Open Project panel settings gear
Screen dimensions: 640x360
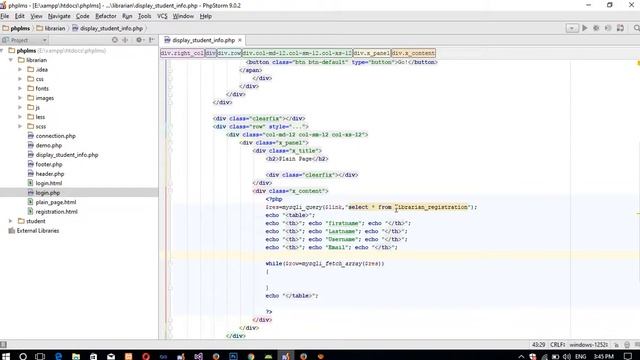pyautogui.click(x=139, y=40)
